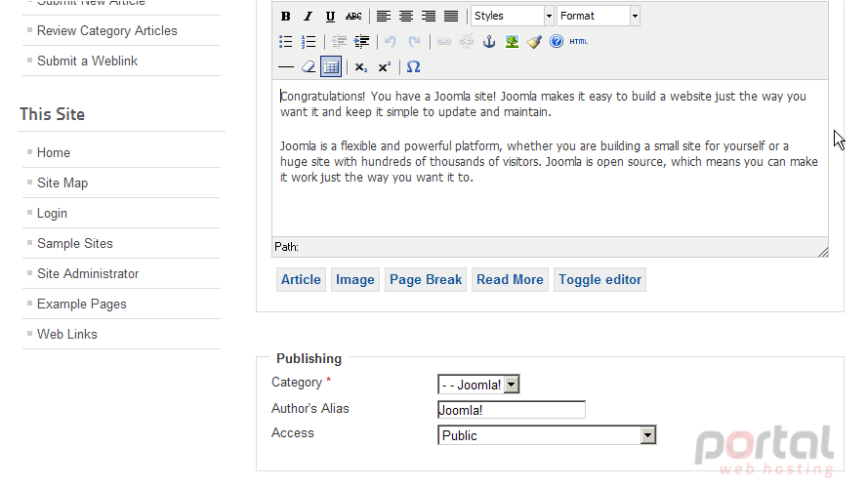Align text right in editor

(429, 16)
